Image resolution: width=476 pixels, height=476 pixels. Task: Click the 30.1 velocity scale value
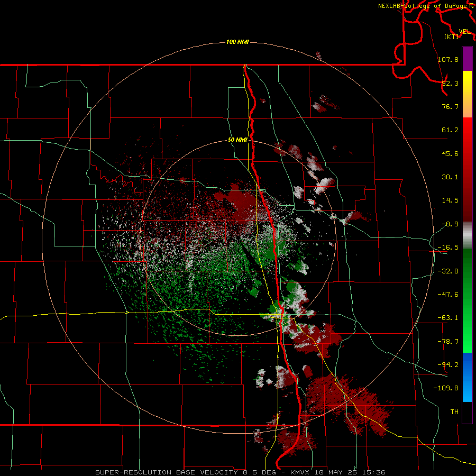pos(450,177)
